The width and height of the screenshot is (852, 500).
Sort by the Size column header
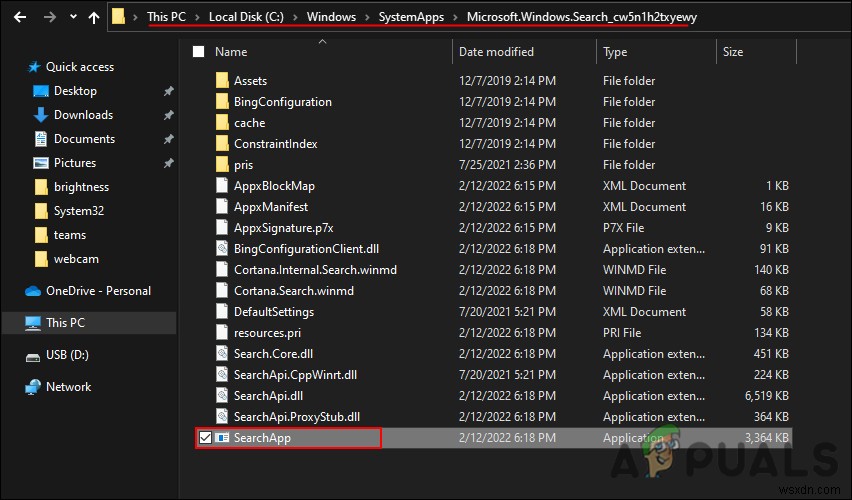[732, 52]
